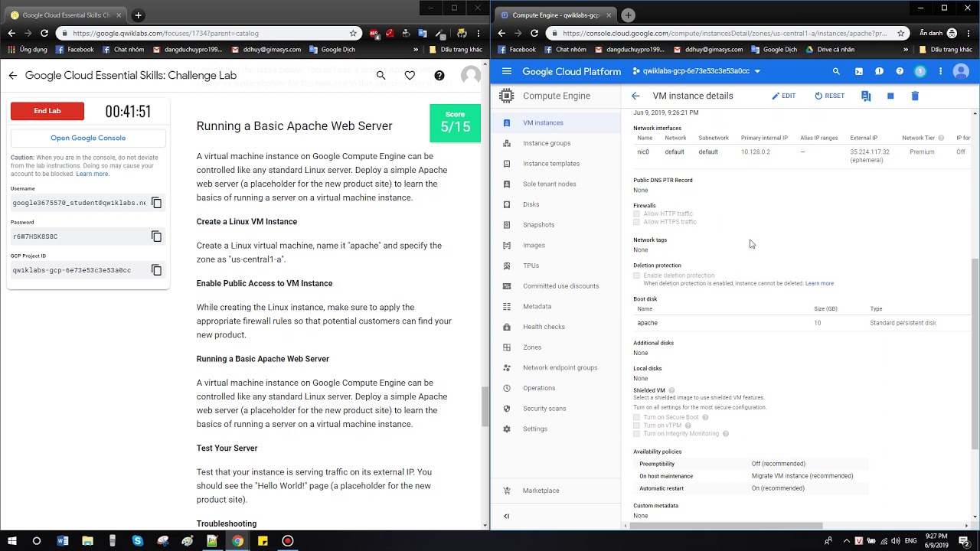Open Skype from the Windows taskbar
This screenshot has width=980, height=551.
(x=138, y=541)
